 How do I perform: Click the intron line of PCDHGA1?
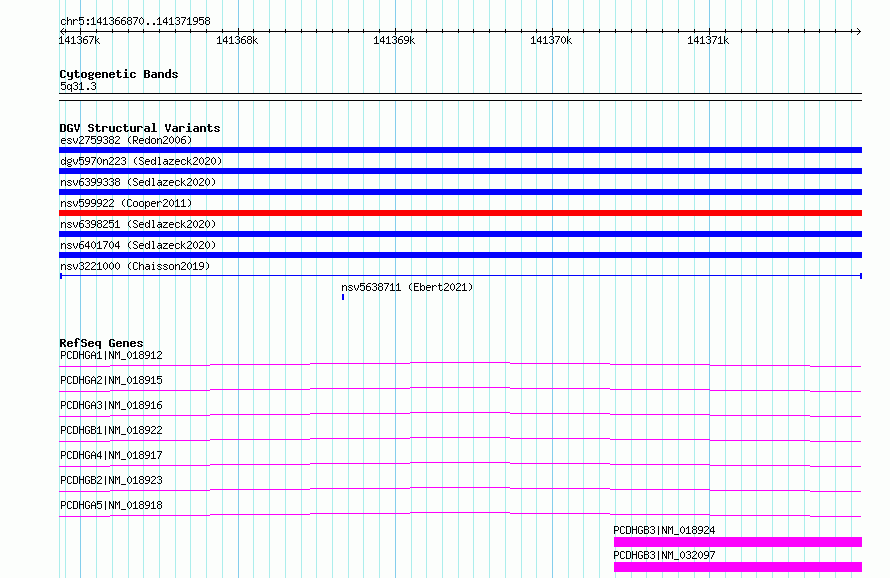[460, 364]
